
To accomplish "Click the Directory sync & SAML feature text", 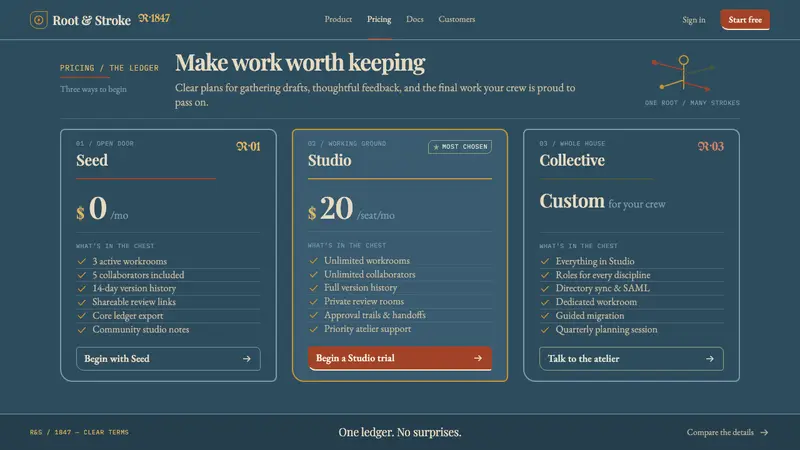I will pyautogui.click(x=603, y=288).
